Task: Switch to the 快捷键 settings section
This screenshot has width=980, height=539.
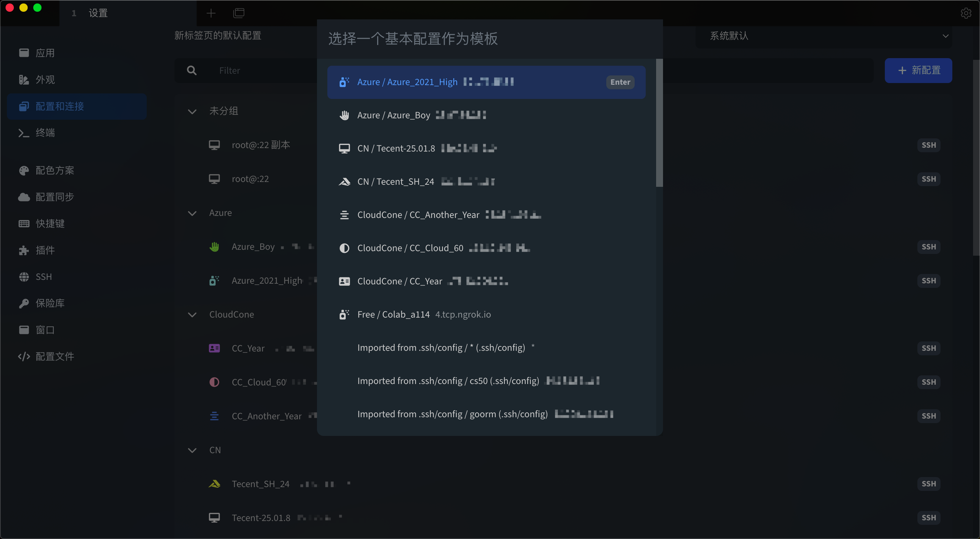Action: [x=50, y=223]
